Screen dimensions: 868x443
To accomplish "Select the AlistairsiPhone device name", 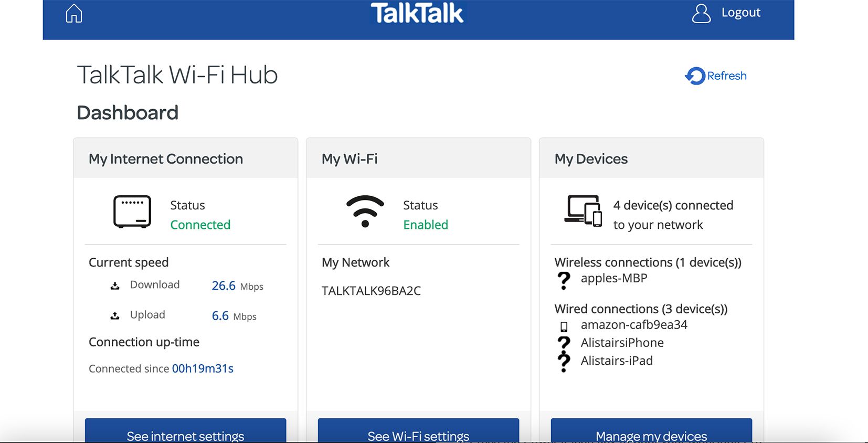I will point(622,343).
